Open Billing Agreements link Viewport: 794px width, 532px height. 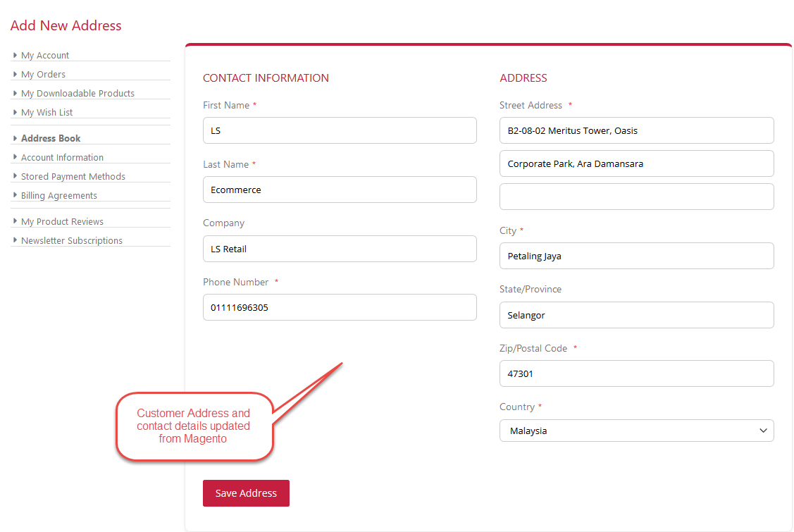[x=58, y=196]
